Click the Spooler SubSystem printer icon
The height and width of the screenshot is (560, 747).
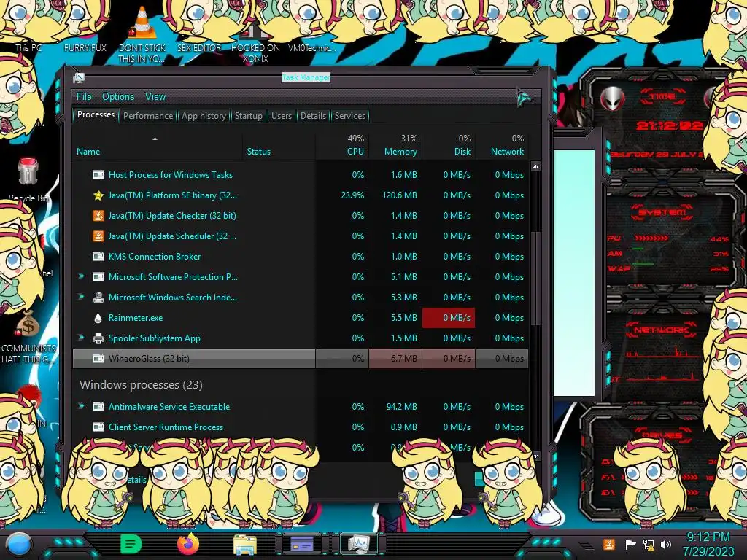pyautogui.click(x=98, y=338)
